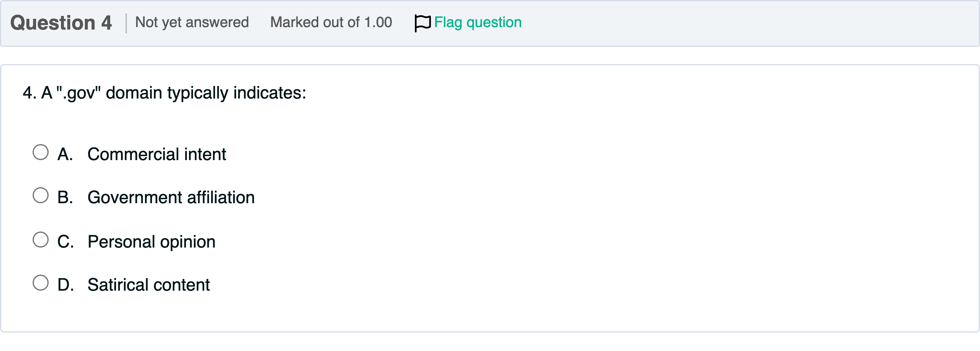Click the Question 4 heading
Image resolution: width=980 pixels, height=351 pixels.
tap(62, 22)
